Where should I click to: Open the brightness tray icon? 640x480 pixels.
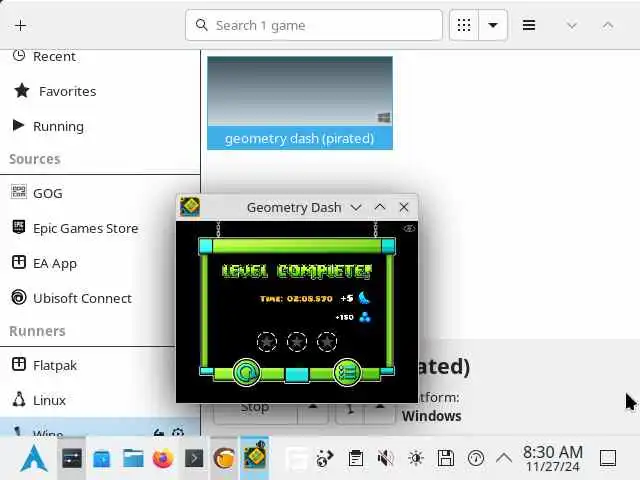point(416,458)
